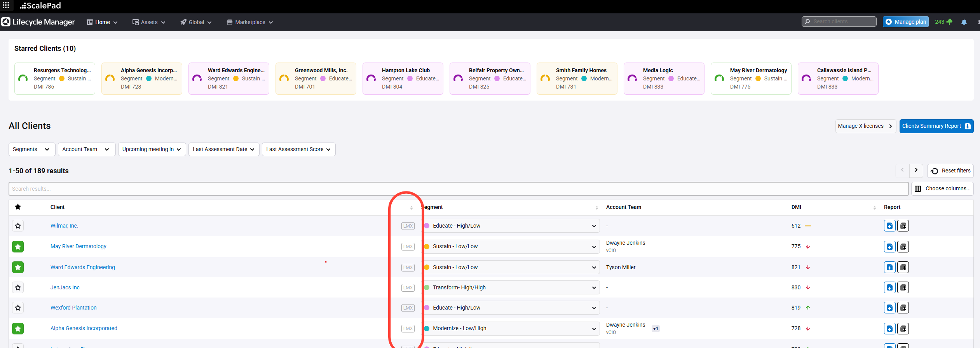Click the Search results input field
Image resolution: width=980 pixels, height=348 pixels.
point(458,189)
